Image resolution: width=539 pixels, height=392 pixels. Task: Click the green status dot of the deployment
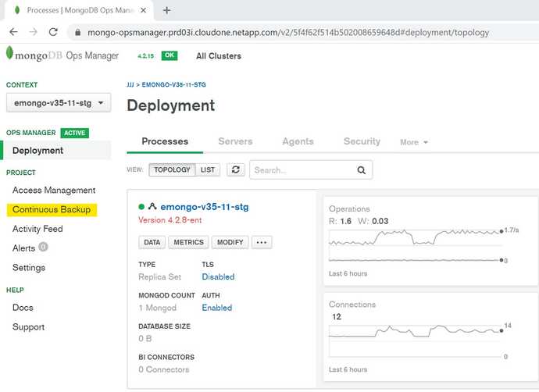(141, 206)
